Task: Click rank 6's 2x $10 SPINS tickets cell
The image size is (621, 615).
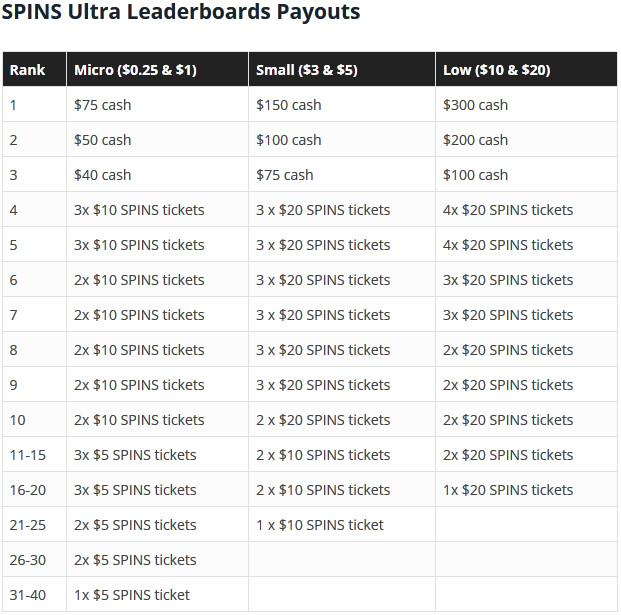Action: pos(157,280)
